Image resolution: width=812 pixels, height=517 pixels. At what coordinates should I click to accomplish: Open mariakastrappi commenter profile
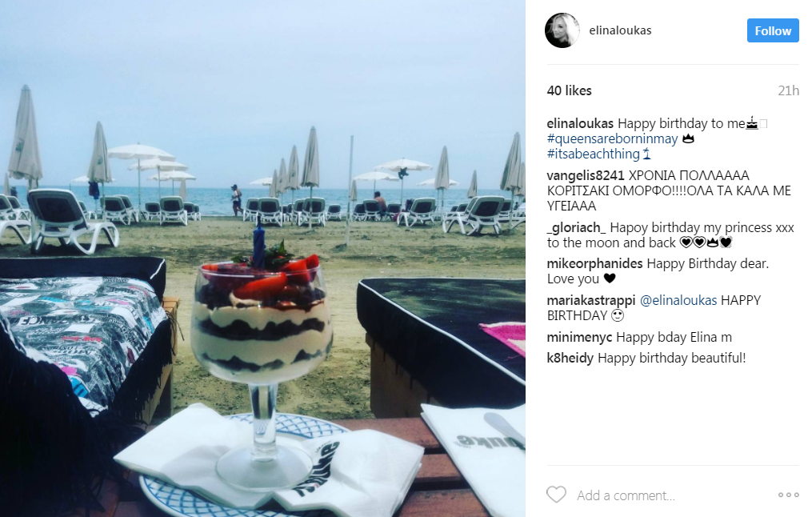(x=591, y=300)
